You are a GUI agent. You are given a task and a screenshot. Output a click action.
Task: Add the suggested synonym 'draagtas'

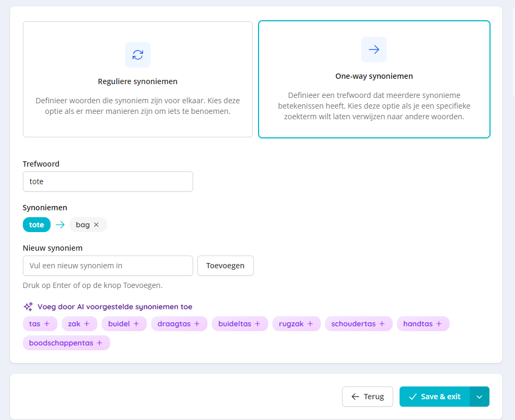click(179, 324)
